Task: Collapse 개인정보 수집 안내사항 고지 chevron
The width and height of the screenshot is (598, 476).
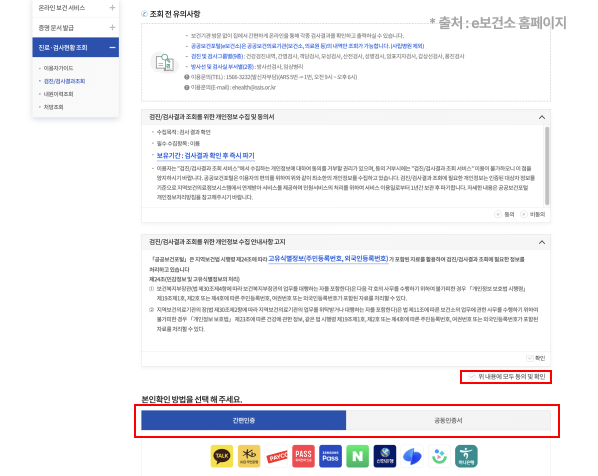Action: (x=542, y=243)
